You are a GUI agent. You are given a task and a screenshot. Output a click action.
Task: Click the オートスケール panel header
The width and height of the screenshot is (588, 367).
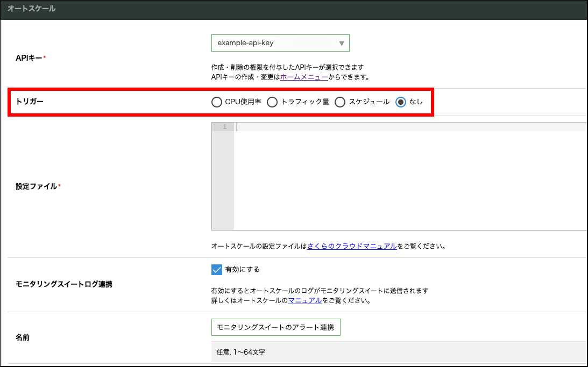[31, 9]
